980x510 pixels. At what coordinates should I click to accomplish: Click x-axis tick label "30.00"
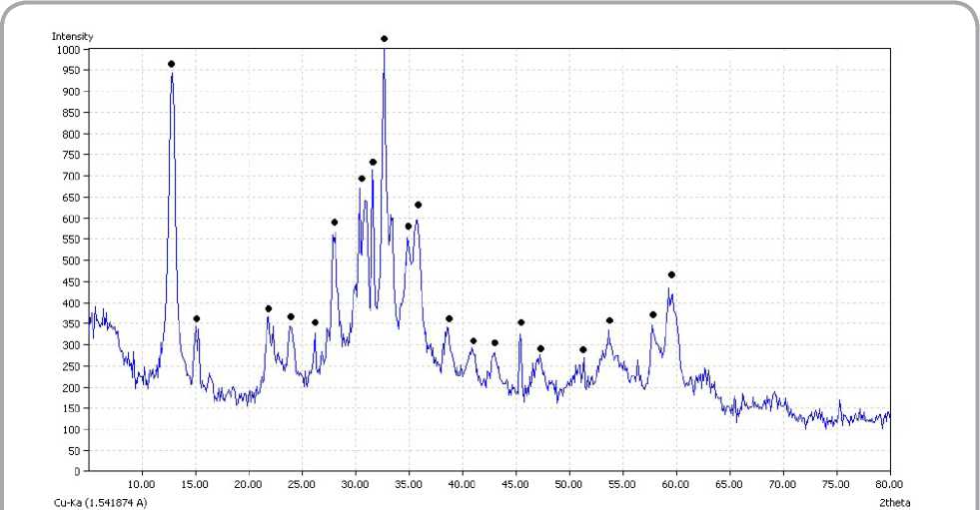coord(356,484)
